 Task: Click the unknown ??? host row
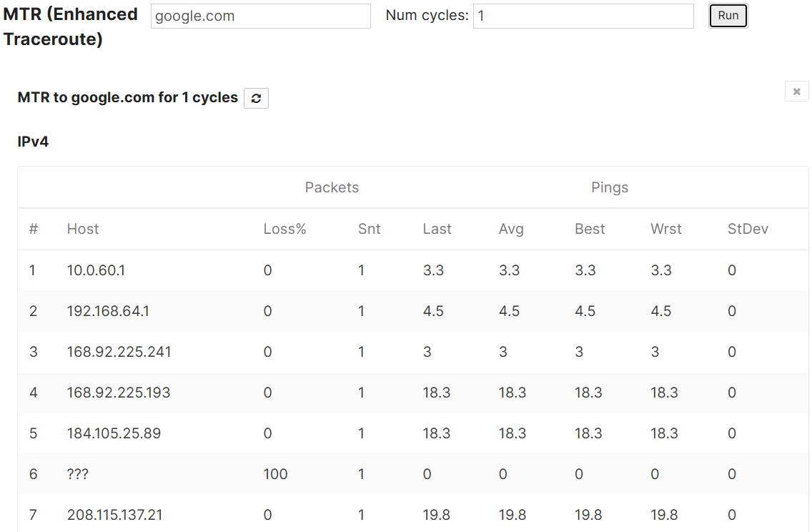click(x=412, y=474)
